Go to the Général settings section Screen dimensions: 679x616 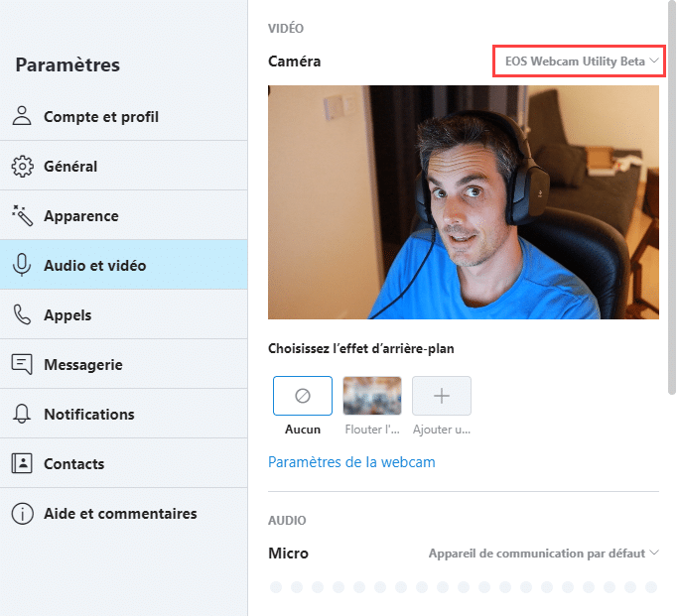(123, 166)
